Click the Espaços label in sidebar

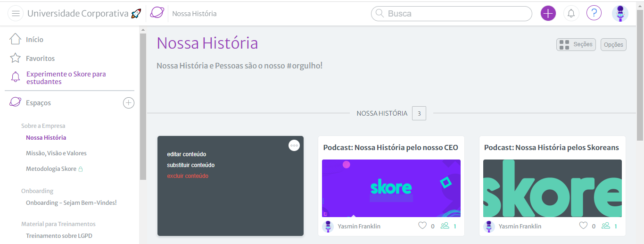pos(38,103)
